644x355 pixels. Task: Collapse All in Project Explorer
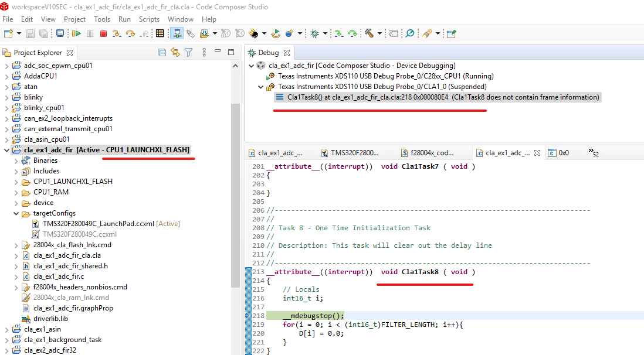[162, 53]
